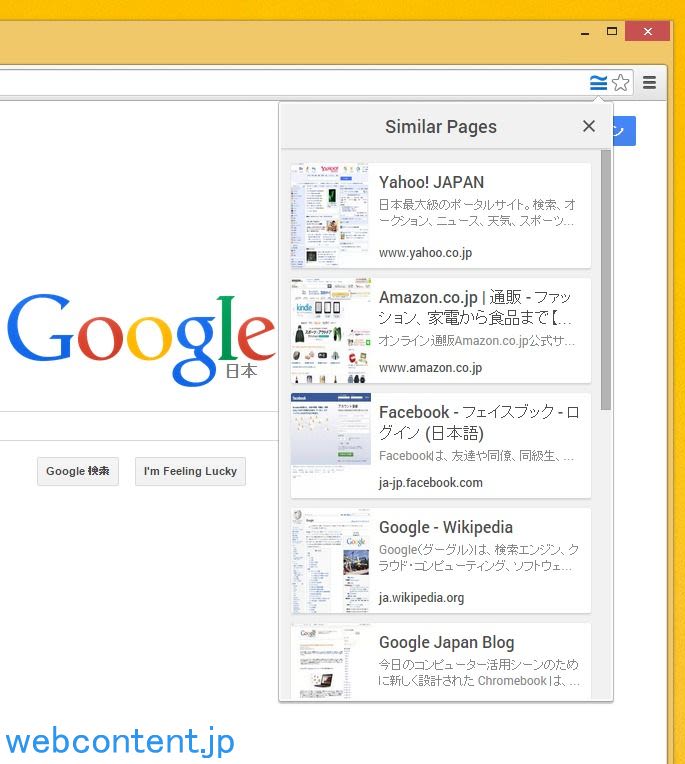Open the Google - Wikipedia title link

coord(445,527)
